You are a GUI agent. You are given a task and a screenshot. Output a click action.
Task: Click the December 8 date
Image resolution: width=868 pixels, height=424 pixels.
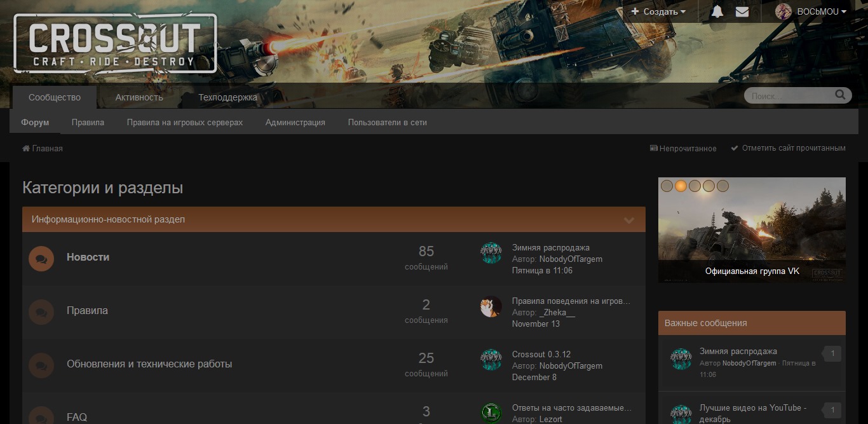(534, 377)
